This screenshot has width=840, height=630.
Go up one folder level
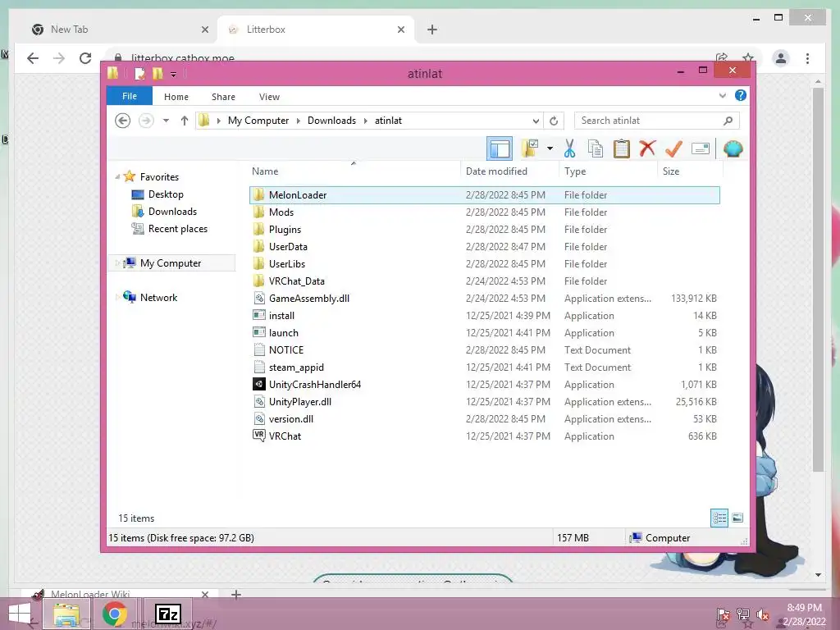(x=185, y=121)
